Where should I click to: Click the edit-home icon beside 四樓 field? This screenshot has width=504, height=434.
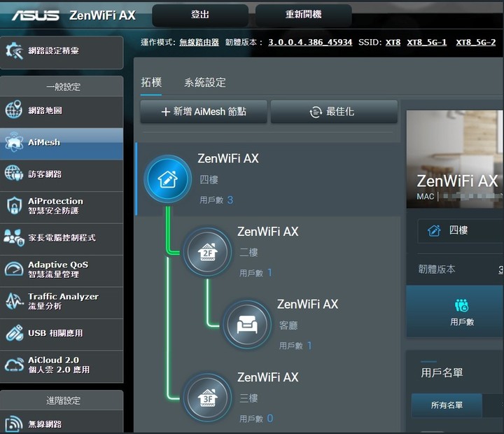[434, 230]
